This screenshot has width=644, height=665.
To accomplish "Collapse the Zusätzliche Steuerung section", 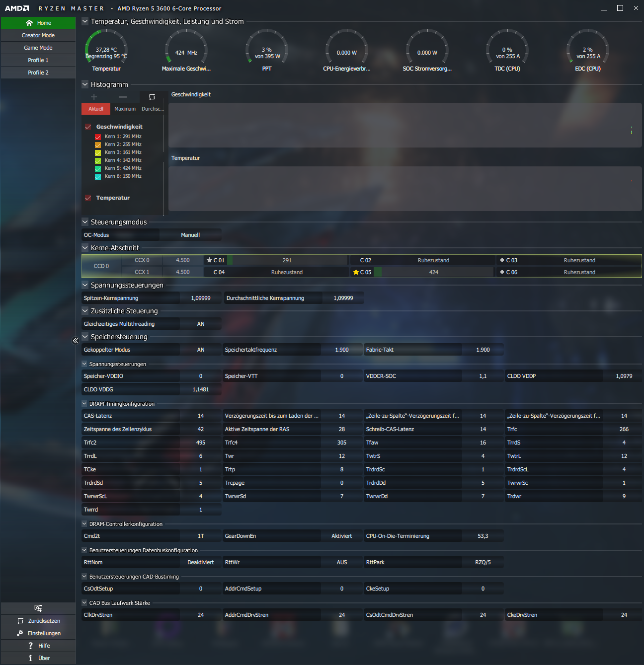I will (x=85, y=311).
